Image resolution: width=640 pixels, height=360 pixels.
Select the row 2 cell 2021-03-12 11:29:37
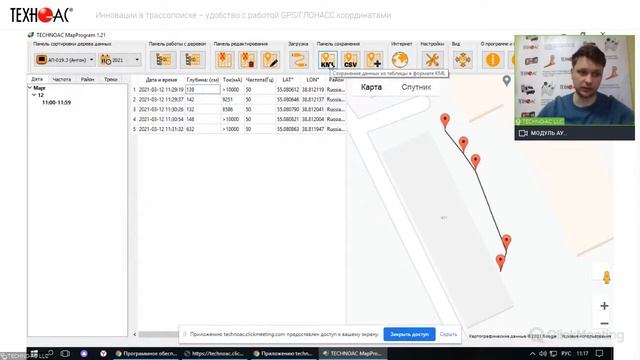(x=161, y=100)
